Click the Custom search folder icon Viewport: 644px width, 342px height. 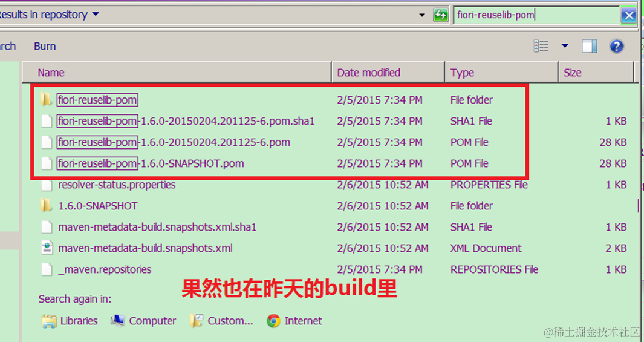coord(197,321)
